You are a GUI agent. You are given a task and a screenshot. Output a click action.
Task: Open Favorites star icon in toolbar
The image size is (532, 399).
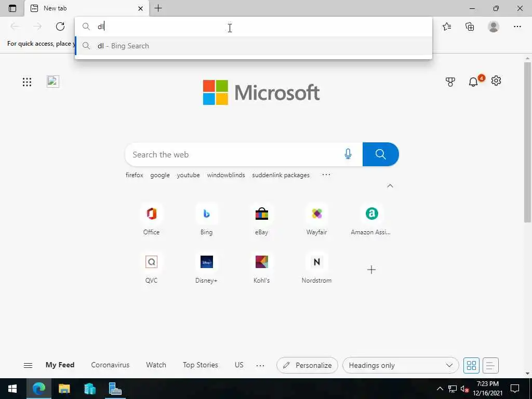[447, 26]
